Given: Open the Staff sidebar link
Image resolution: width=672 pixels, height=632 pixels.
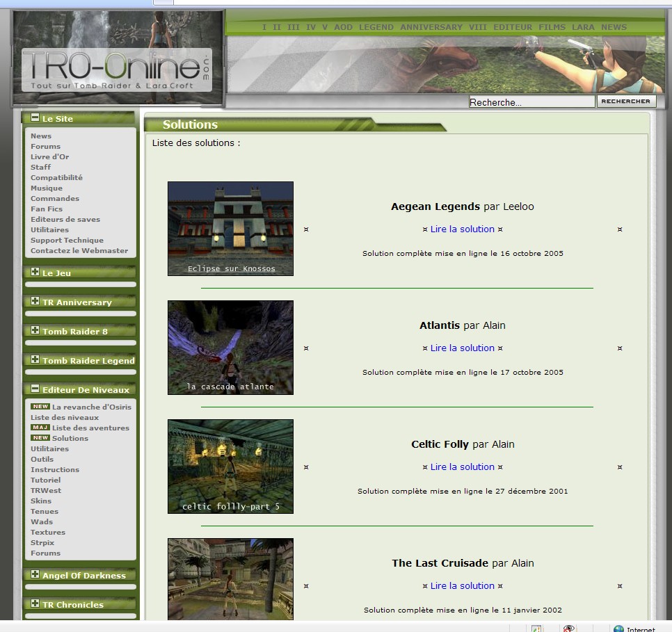Looking at the screenshot, I should 41,167.
